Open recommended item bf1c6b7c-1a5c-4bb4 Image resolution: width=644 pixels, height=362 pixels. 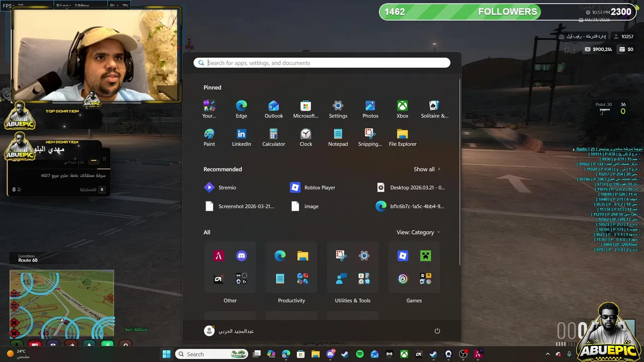click(410, 206)
